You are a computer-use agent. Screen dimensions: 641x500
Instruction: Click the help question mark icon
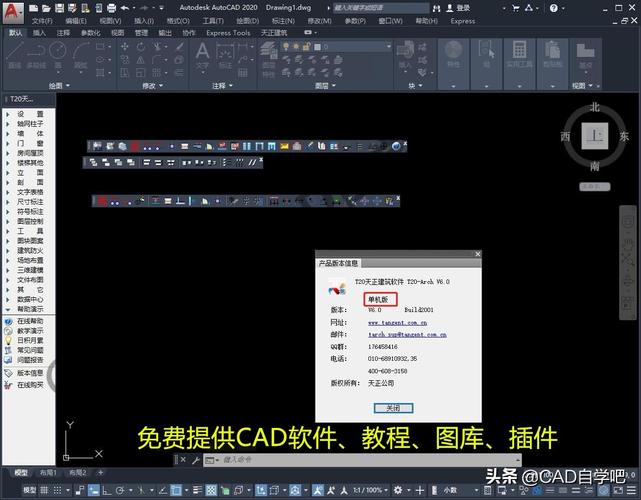tap(554, 8)
